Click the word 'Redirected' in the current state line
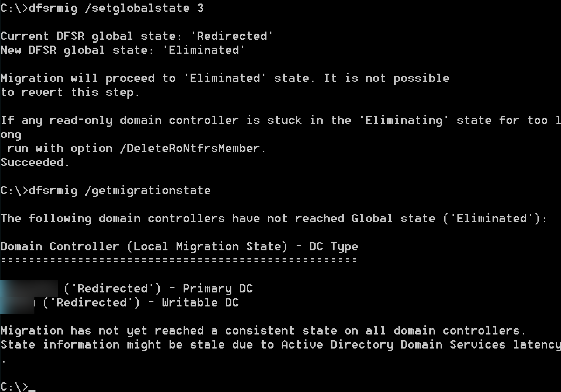Viewport: 561px width, 392px height. click(232, 36)
